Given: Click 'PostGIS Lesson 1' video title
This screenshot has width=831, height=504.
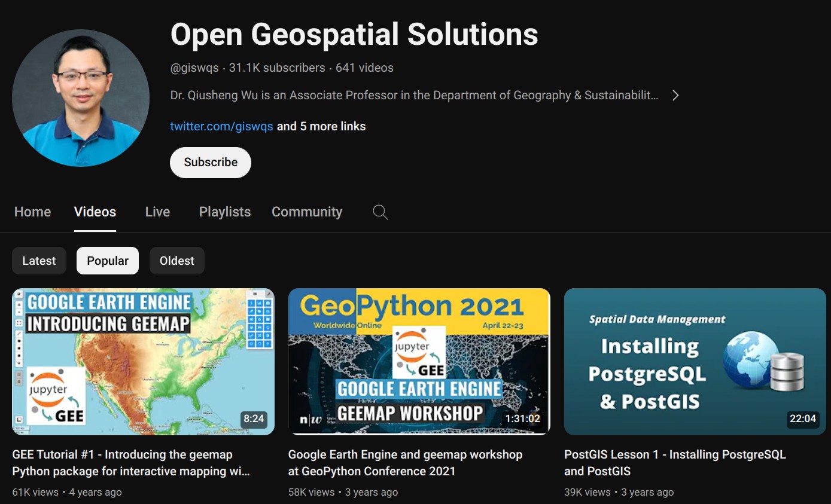Looking at the screenshot, I should pos(675,463).
